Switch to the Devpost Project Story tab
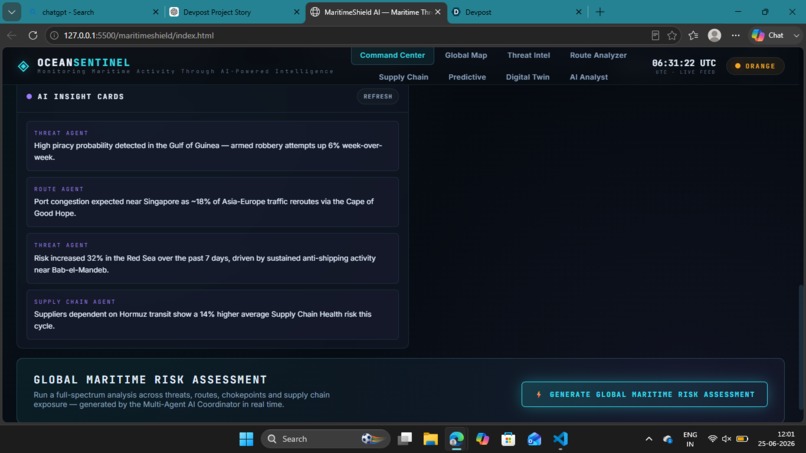Viewport: 806px width, 453px height. pos(229,12)
